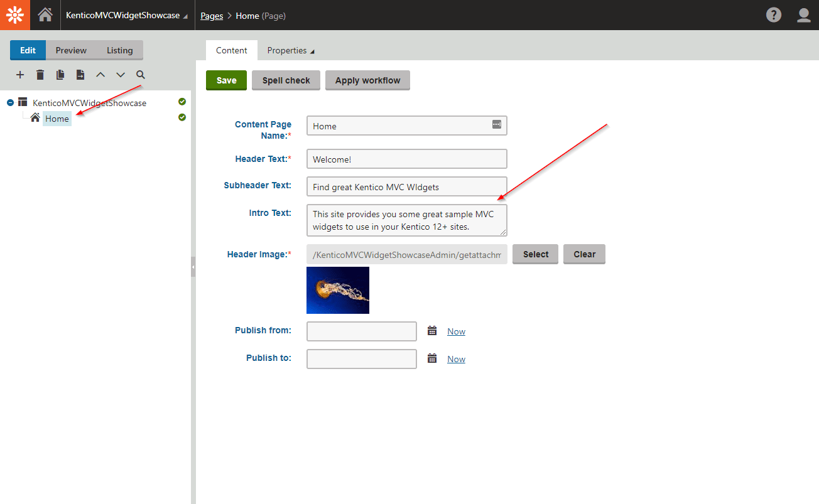Move the selected page icon

pyautogui.click(x=80, y=75)
